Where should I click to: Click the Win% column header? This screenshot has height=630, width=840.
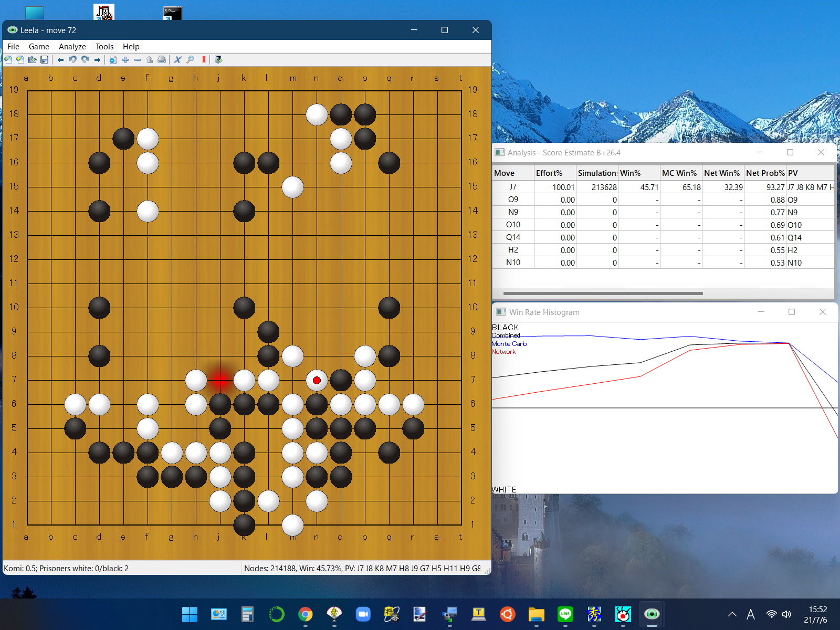tap(638, 173)
